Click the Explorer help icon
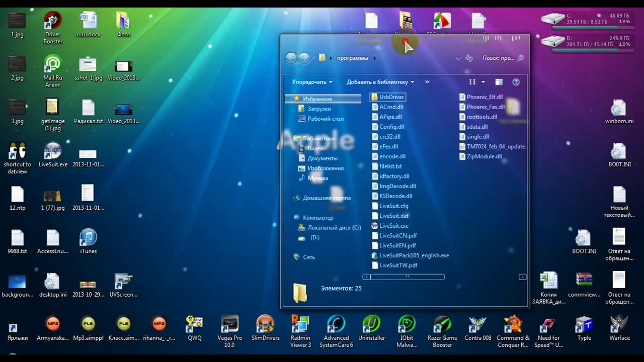 [x=516, y=82]
